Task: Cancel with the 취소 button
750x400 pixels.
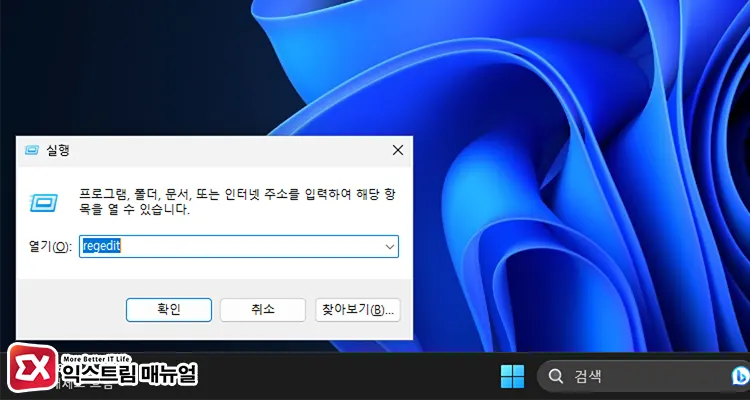Action: click(263, 310)
